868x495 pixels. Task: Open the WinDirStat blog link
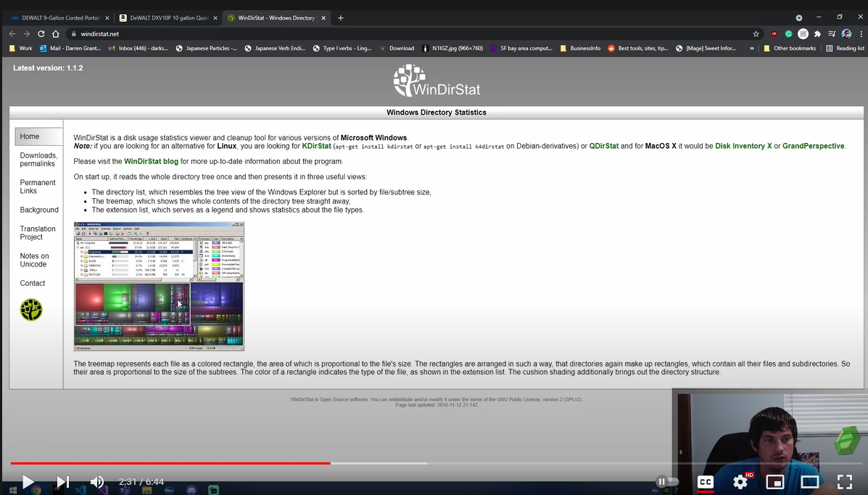pos(151,161)
